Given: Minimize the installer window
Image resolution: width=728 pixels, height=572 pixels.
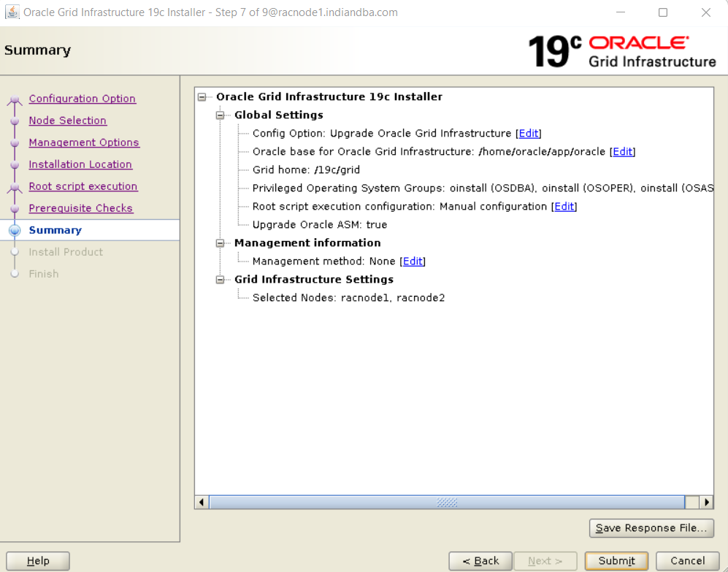Looking at the screenshot, I should point(620,12).
